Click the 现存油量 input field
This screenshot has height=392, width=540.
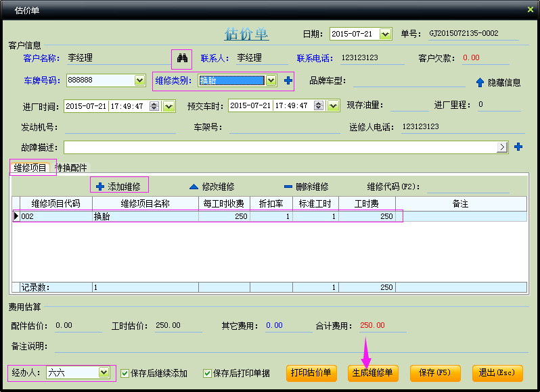[x=409, y=105]
